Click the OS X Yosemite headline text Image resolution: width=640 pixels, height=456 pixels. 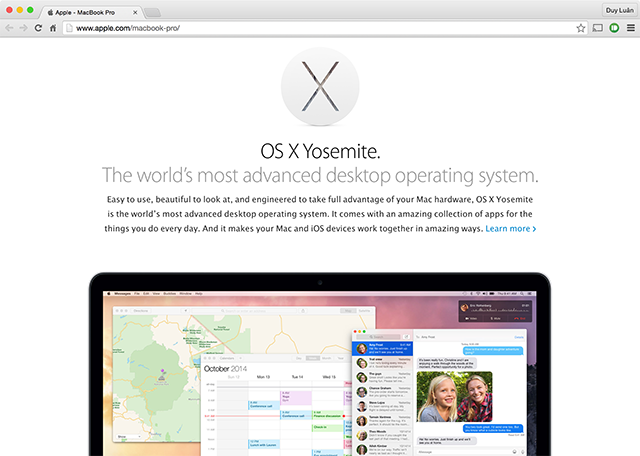[x=319, y=151]
